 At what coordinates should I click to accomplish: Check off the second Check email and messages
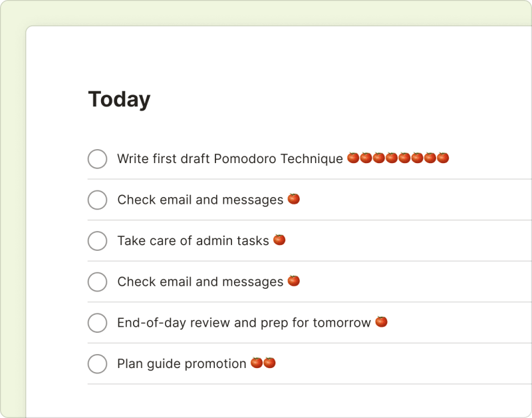(x=97, y=282)
